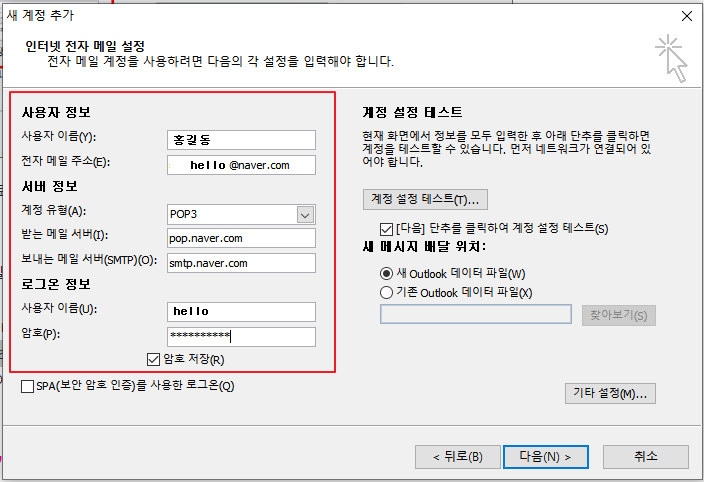This screenshot has width=704, height=482.
Task: Enable SPA(보안 암호 인증) logon checkbox
Action: point(27,386)
